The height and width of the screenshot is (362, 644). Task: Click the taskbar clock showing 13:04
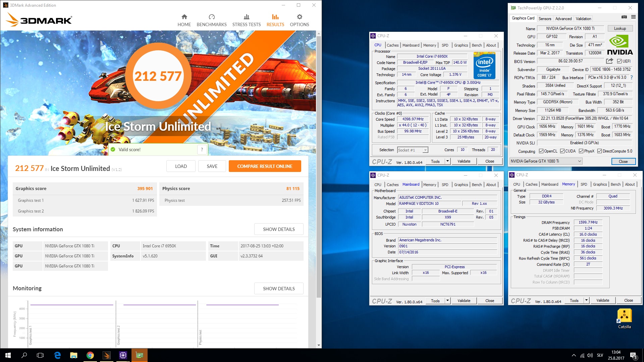coord(616,355)
